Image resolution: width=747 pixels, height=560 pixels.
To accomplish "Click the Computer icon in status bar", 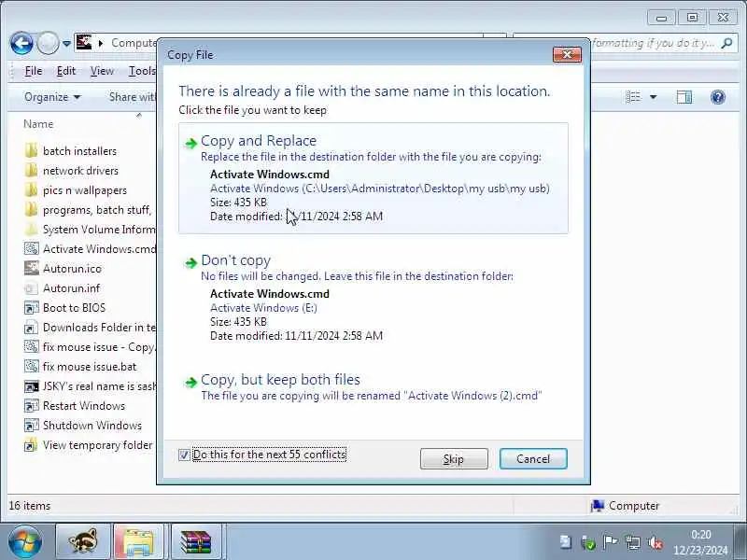I will (597, 506).
